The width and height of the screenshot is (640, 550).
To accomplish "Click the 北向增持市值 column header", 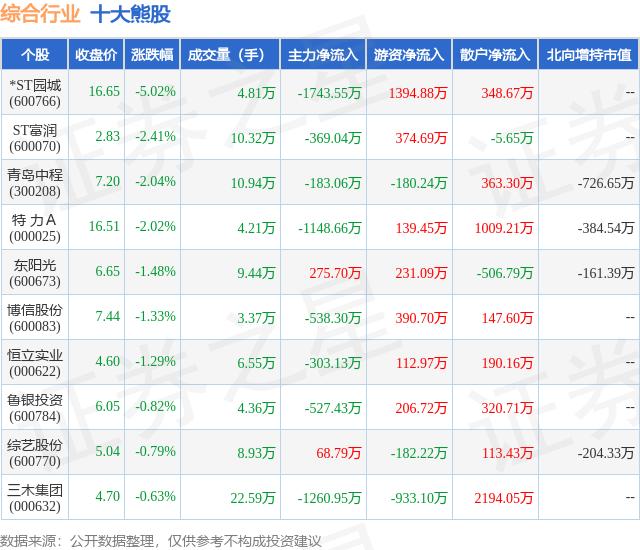I will click(589, 54).
